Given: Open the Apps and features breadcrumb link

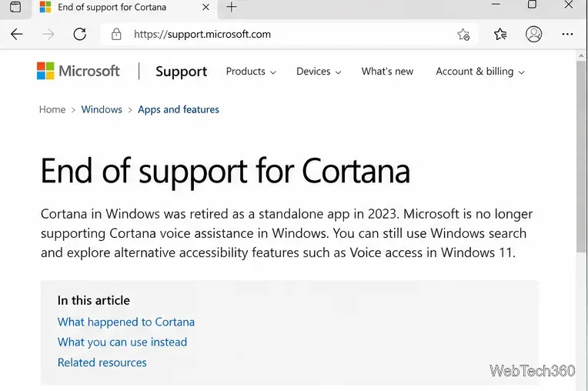Looking at the screenshot, I should 179,109.
